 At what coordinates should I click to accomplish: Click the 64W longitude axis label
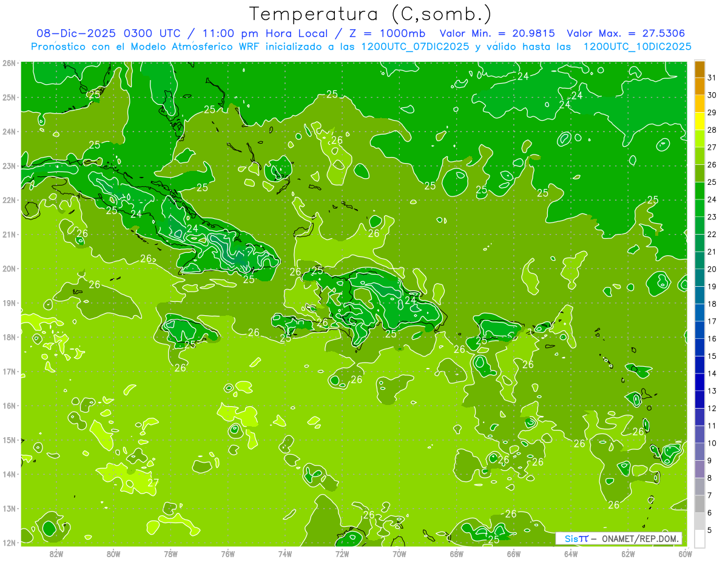click(571, 553)
